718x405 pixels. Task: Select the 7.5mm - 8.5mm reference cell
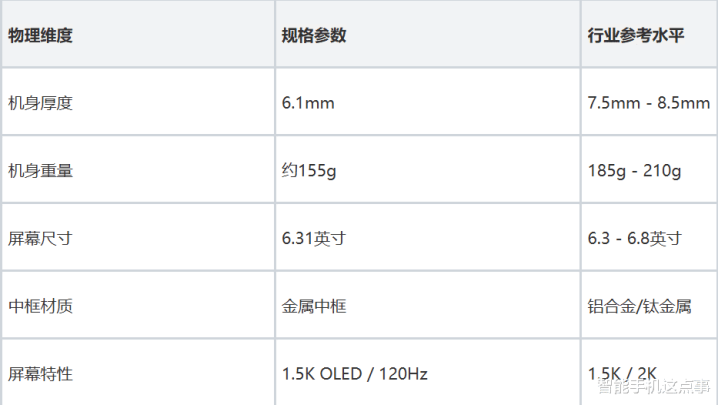[648, 103]
